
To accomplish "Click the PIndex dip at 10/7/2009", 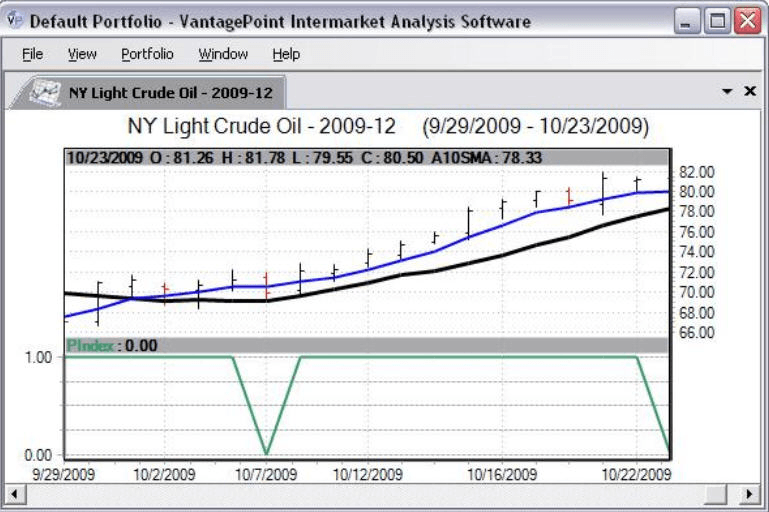I will pyautogui.click(x=266, y=452).
